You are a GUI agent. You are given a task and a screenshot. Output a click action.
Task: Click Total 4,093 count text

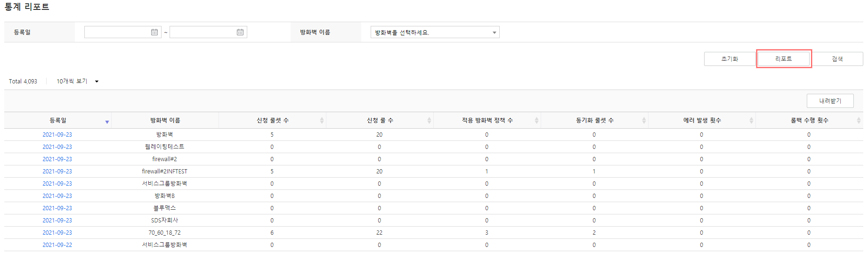coord(23,82)
